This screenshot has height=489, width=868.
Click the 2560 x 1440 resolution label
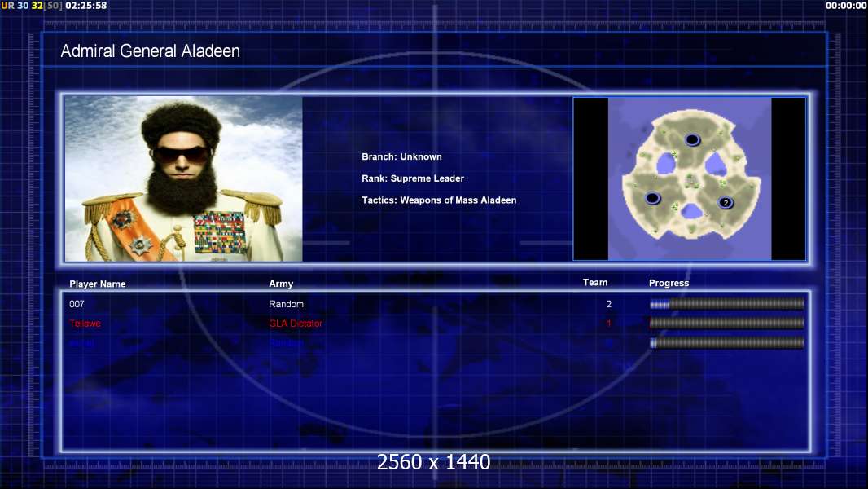pos(433,462)
